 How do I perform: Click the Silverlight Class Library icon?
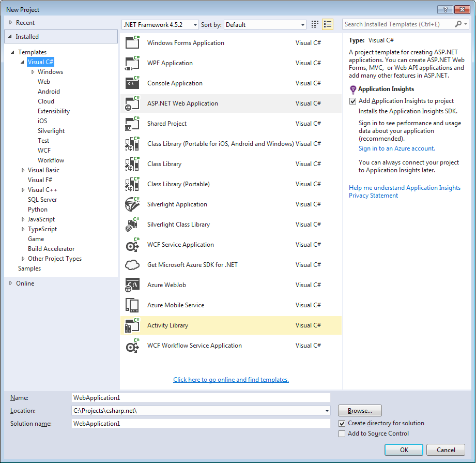(x=132, y=224)
